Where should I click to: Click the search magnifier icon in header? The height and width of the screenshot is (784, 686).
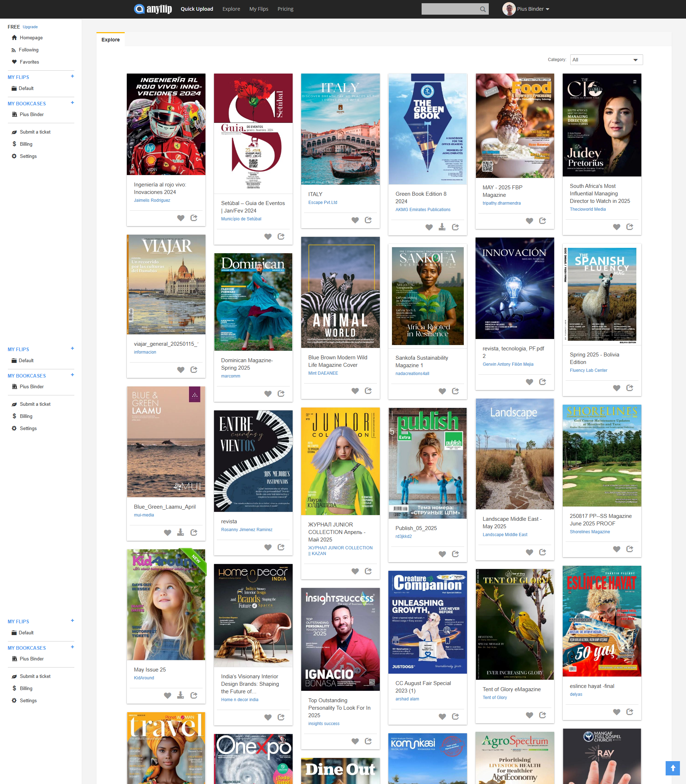(x=483, y=9)
